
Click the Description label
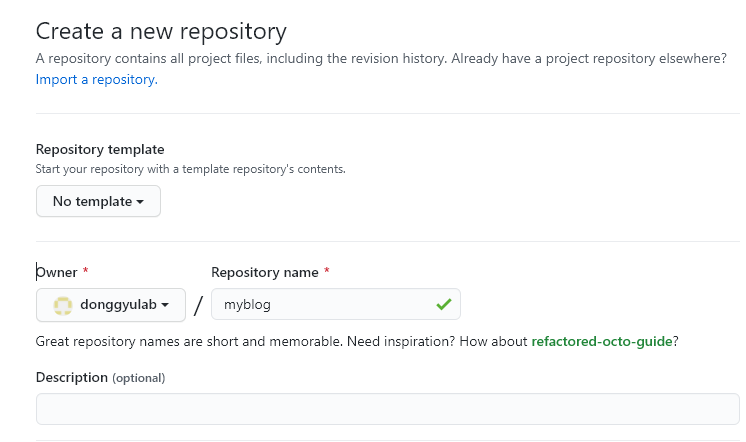pyautogui.click(x=71, y=377)
